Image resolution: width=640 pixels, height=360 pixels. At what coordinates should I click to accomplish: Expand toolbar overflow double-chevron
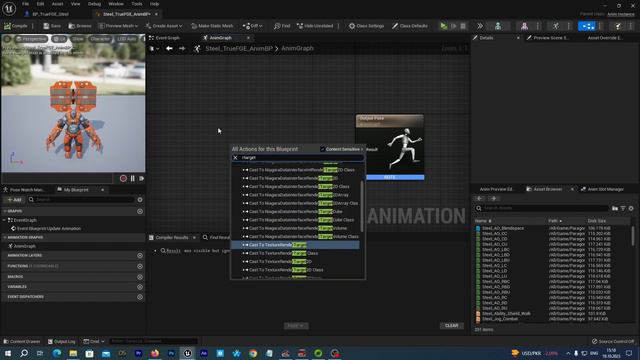[x=480, y=26]
